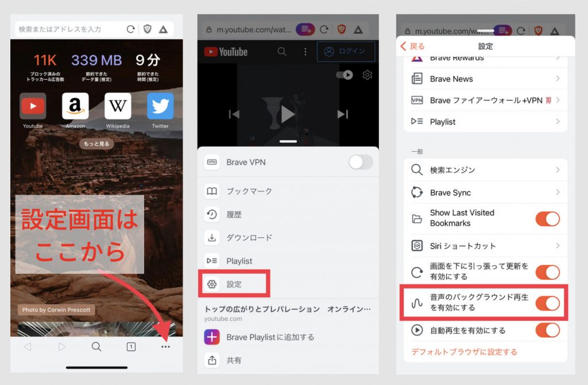588x385 pixels.
Task: Open the YouTube shortcut icon
Action: (x=33, y=106)
